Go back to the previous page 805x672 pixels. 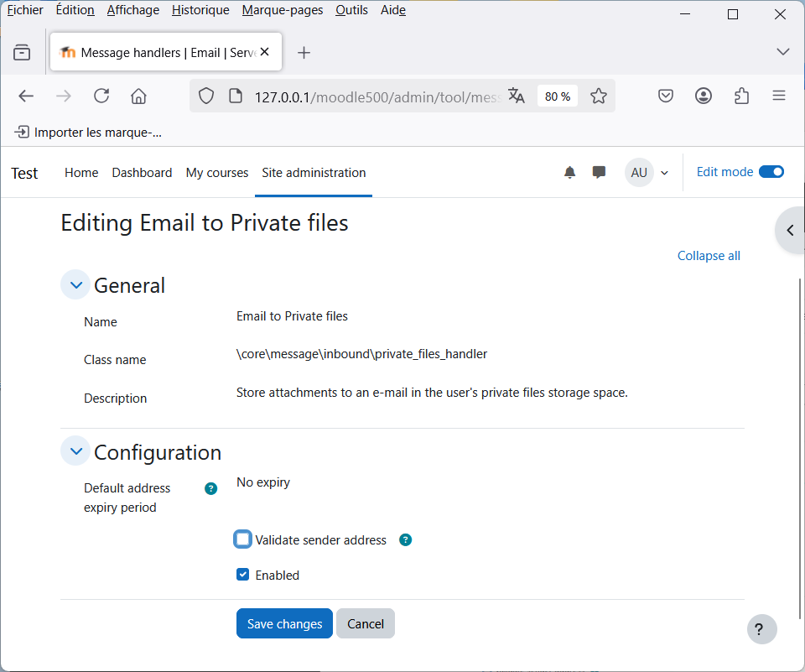(26, 96)
